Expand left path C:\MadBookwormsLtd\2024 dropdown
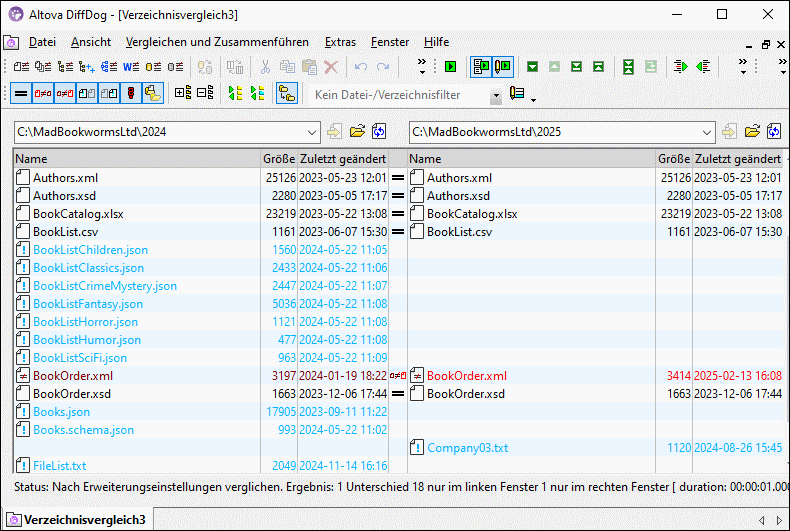The image size is (790, 531). [x=311, y=132]
